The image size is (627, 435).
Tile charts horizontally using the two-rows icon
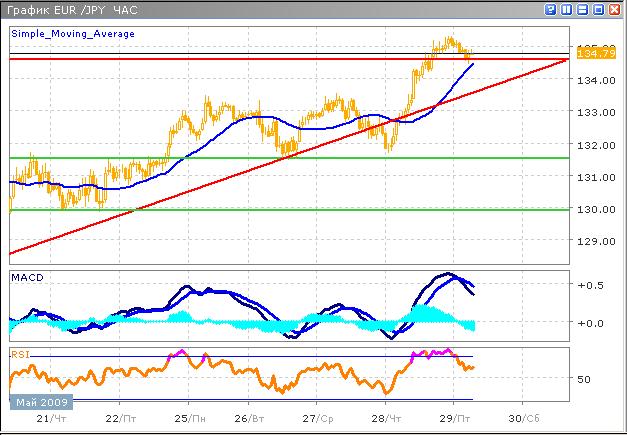tap(583, 9)
